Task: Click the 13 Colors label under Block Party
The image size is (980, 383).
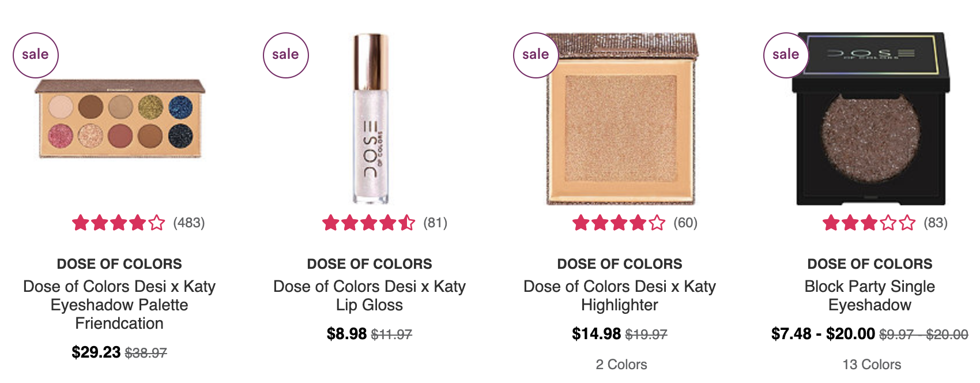Action: point(872,365)
